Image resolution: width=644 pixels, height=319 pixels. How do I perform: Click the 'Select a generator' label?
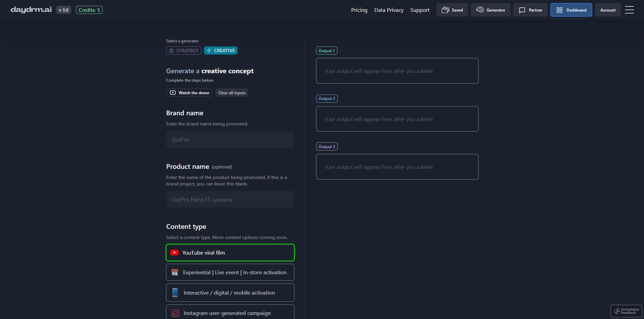click(182, 41)
